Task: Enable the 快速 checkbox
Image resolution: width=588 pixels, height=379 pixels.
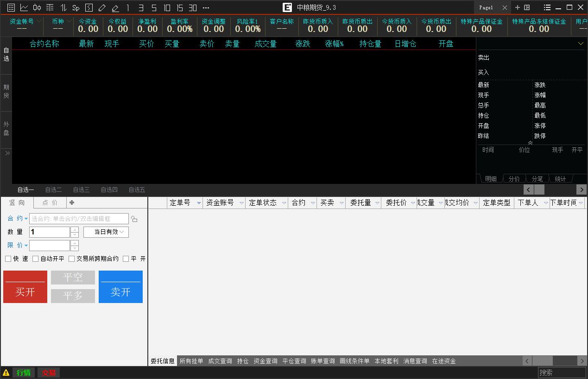Action: point(8,259)
